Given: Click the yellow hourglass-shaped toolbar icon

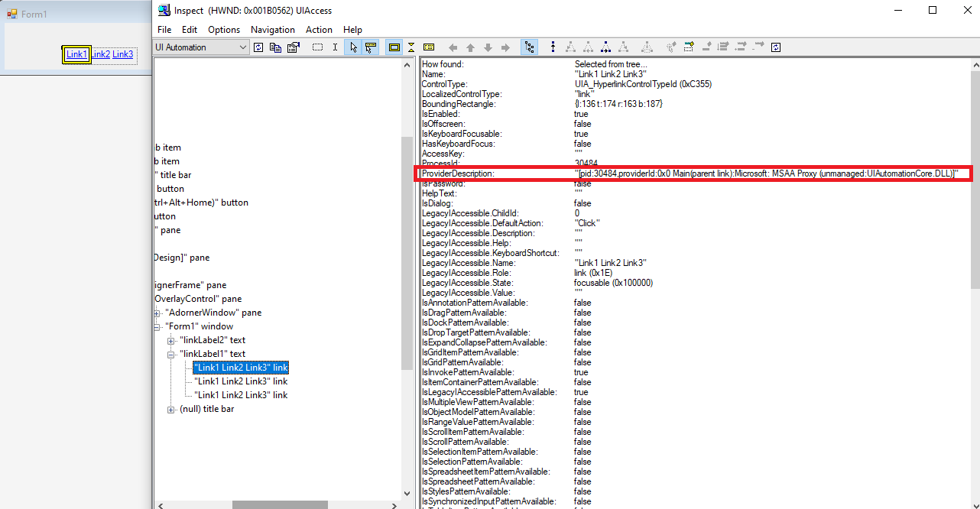Looking at the screenshot, I should coord(411,47).
